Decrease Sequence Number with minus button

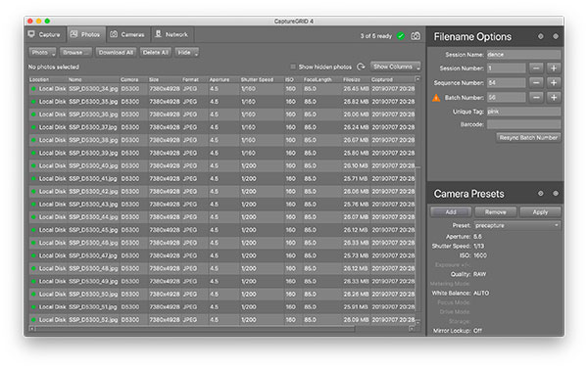(x=536, y=83)
